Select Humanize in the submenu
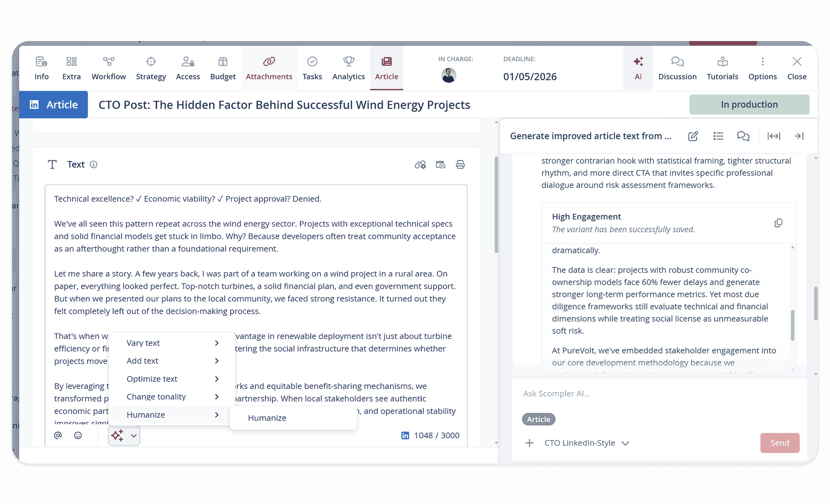This screenshot has width=830, height=504. 267,418
